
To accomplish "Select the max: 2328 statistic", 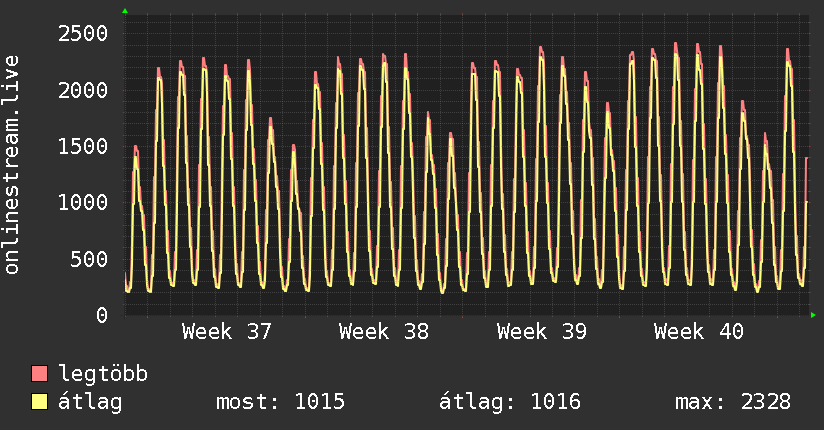I will pos(733,402).
